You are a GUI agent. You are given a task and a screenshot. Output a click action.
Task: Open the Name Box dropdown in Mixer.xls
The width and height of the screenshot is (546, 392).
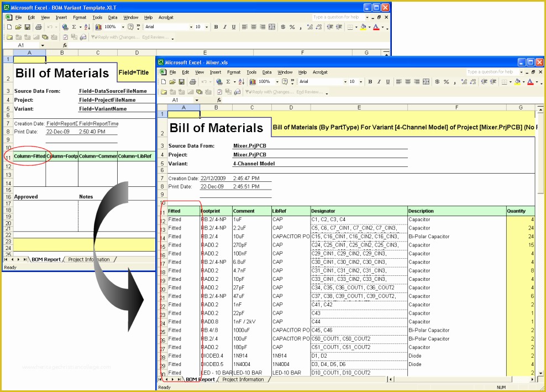tap(197, 101)
